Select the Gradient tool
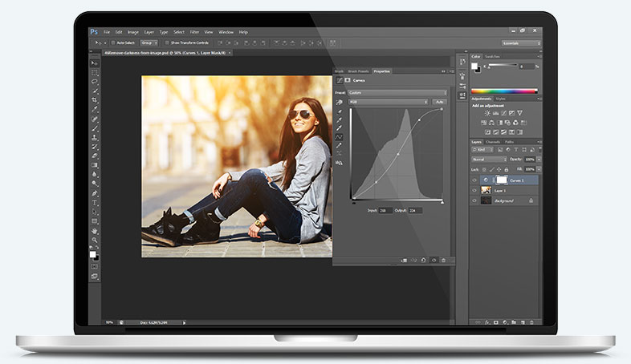The height and width of the screenshot is (364, 631). tap(95, 164)
